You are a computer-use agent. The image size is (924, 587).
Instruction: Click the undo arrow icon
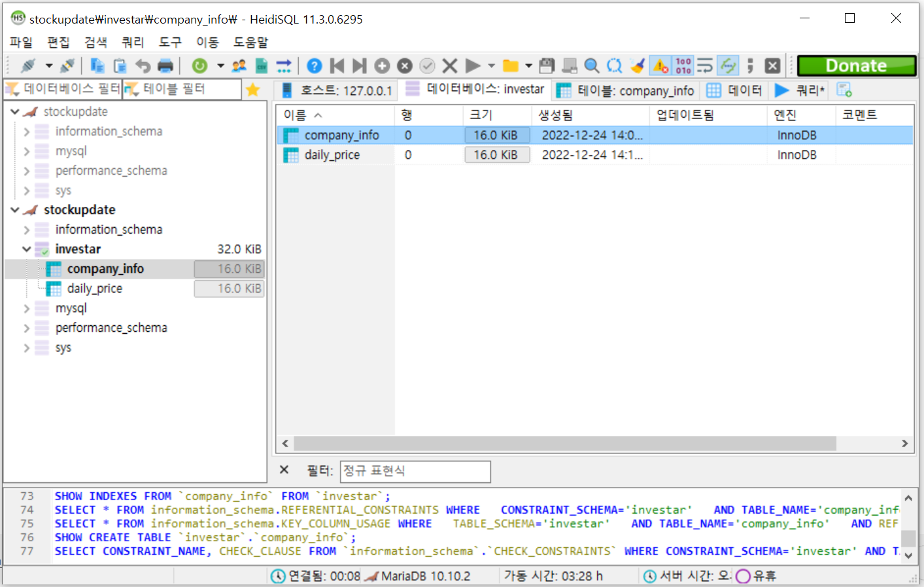[143, 65]
